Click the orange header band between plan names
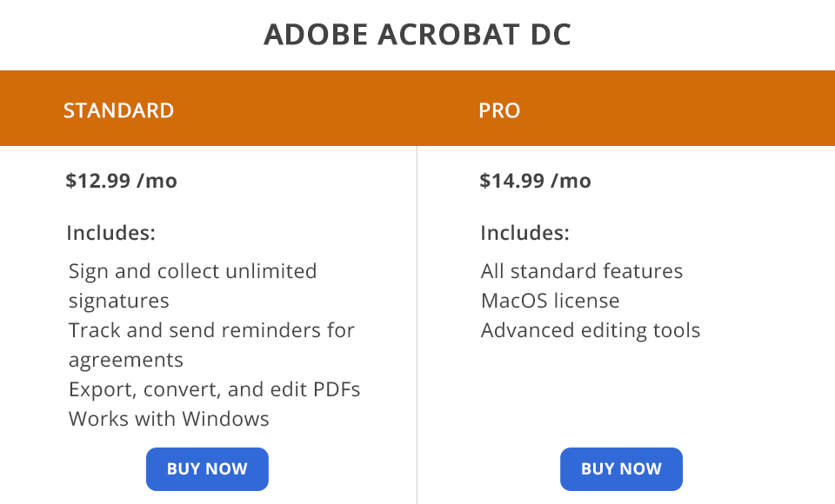This screenshot has height=504, width=835. coord(331,109)
